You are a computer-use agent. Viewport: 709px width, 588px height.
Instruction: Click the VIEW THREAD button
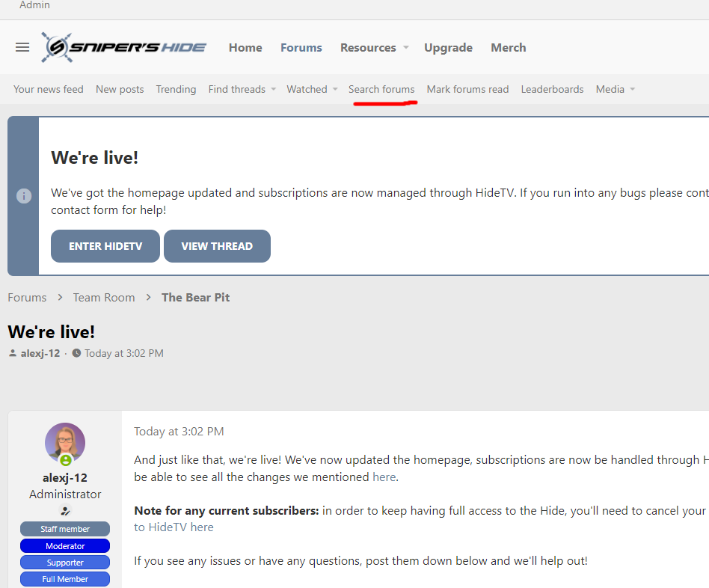[x=217, y=246]
